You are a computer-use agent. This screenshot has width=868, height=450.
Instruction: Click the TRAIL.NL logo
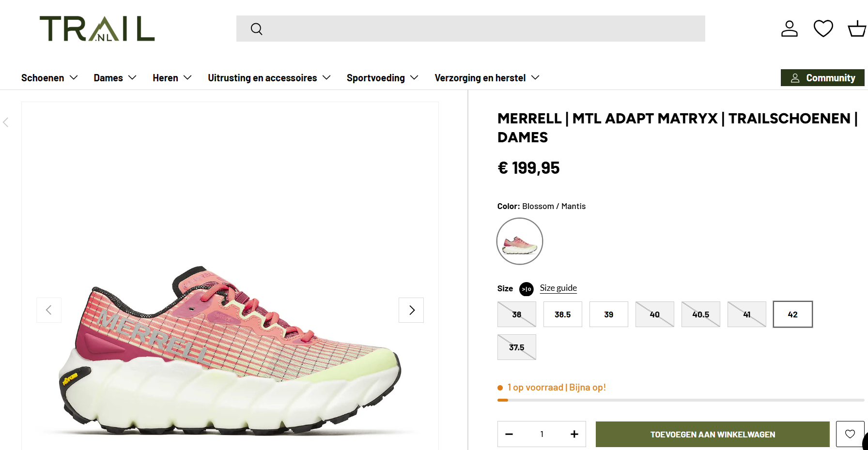pyautogui.click(x=97, y=29)
